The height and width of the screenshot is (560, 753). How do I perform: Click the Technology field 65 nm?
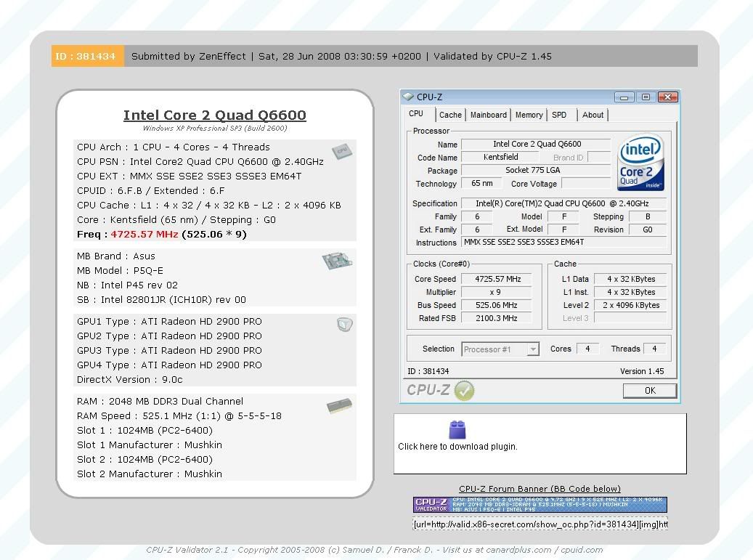coord(481,183)
